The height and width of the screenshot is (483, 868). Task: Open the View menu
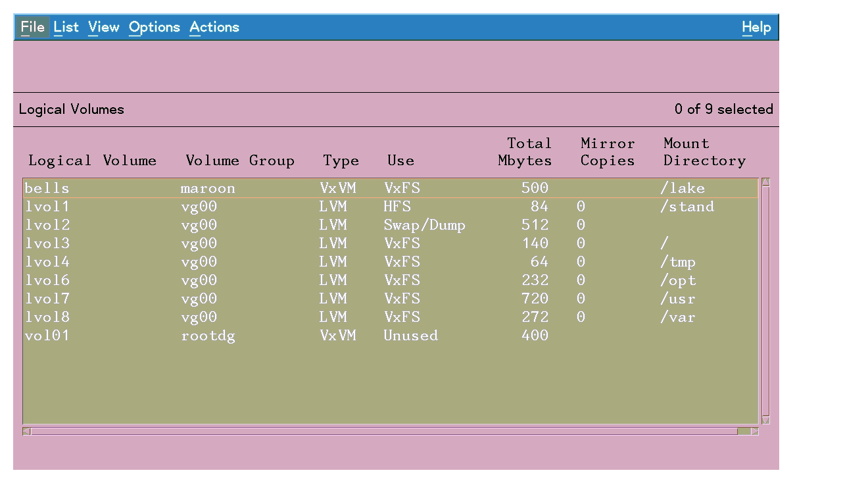(103, 27)
